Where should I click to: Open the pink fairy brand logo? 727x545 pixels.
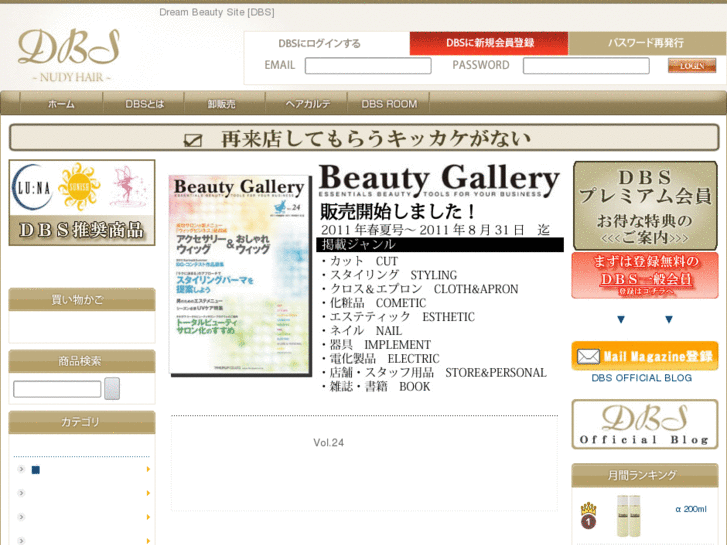[x=128, y=186]
